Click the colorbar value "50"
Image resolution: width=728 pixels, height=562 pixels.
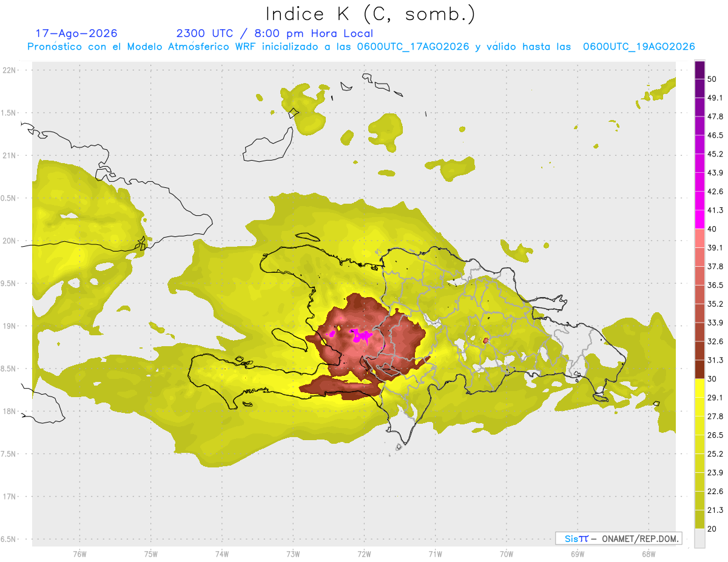[x=712, y=79]
